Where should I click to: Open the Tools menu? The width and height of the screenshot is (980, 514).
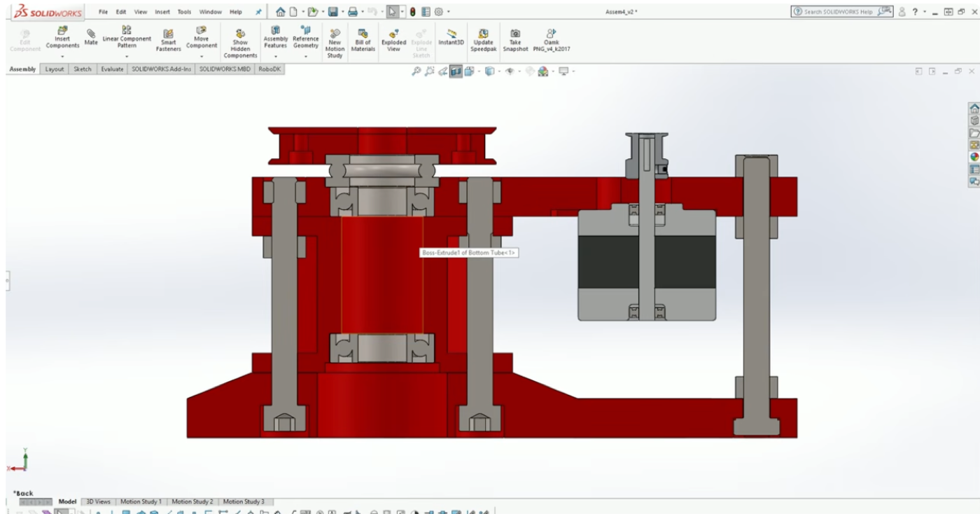(185, 12)
